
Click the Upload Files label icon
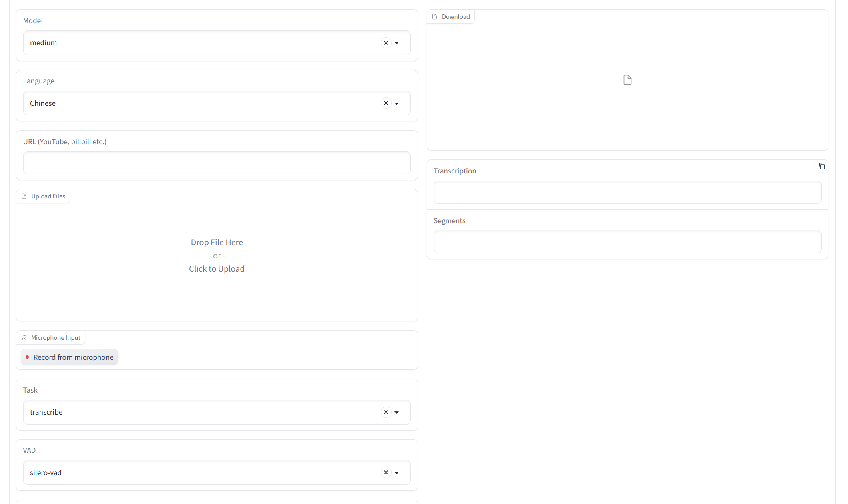coord(24,196)
